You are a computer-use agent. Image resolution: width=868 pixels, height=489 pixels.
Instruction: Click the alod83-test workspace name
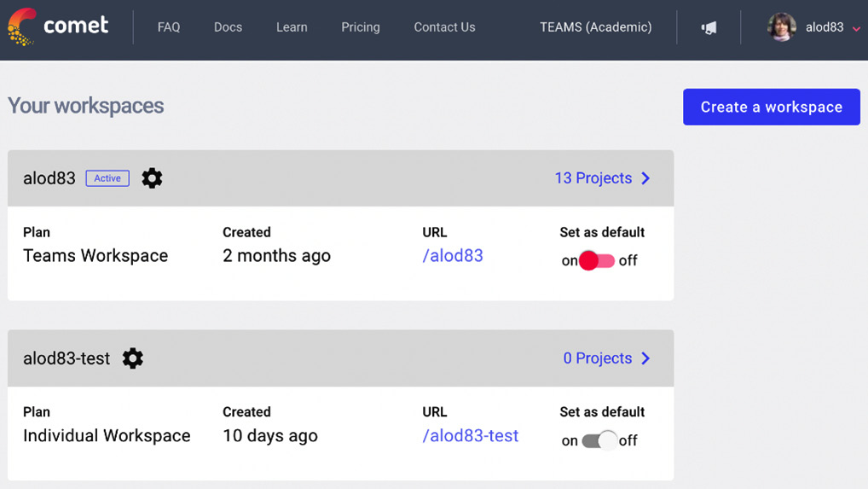pos(67,358)
